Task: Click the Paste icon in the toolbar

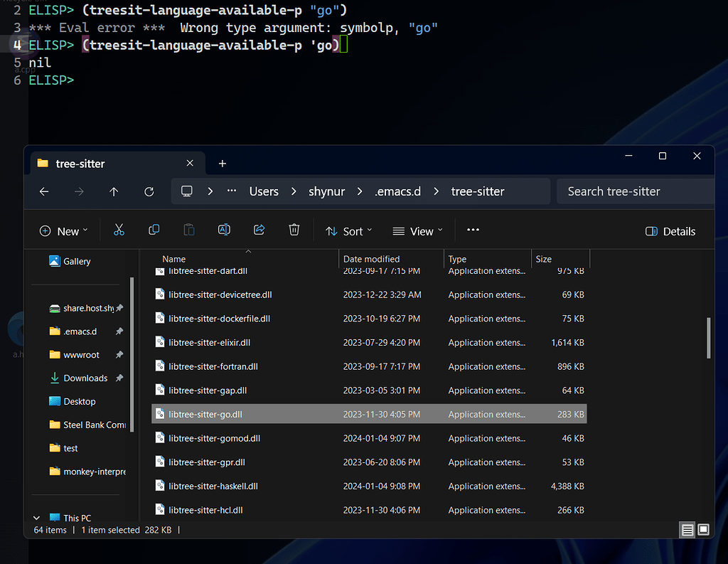Action: 188,230
